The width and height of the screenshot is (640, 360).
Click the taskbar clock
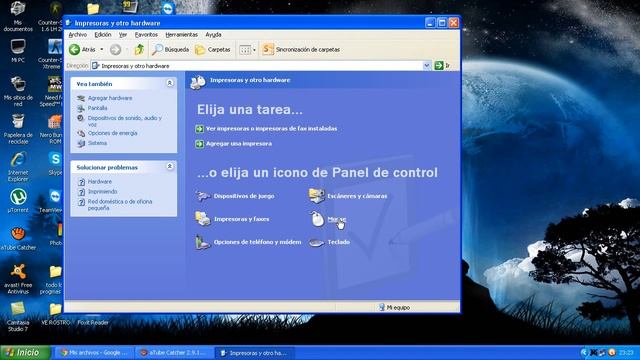point(626,353)
